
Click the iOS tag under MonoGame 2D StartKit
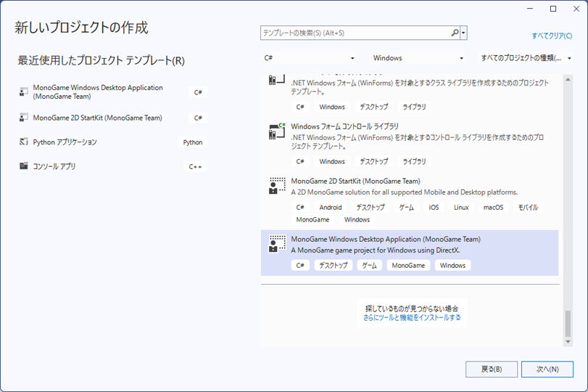434,208
